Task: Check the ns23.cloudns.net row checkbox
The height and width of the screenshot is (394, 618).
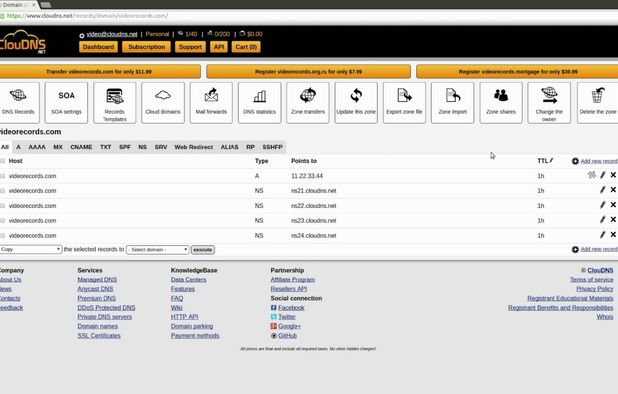Action: point(3,221)
